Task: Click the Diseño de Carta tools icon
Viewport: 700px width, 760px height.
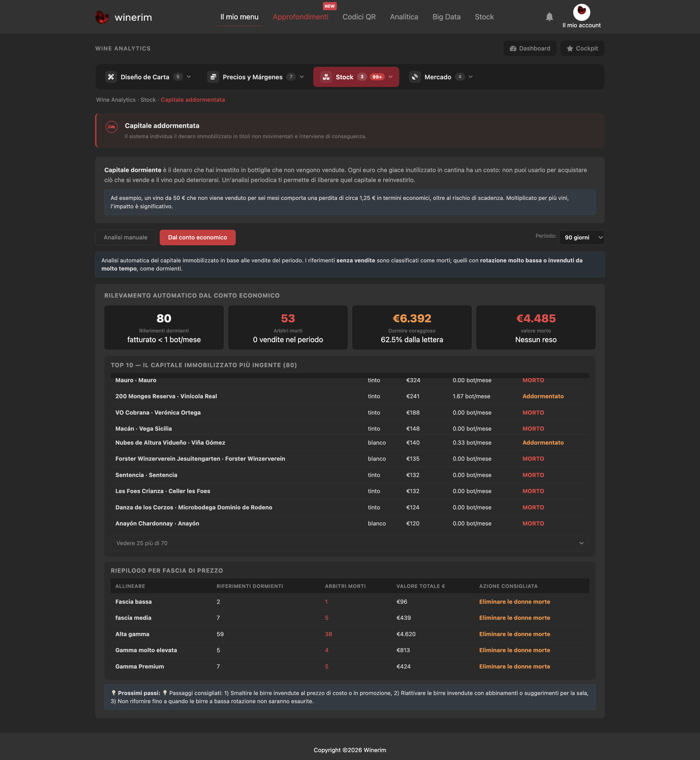Action: (x=111, y=77)
